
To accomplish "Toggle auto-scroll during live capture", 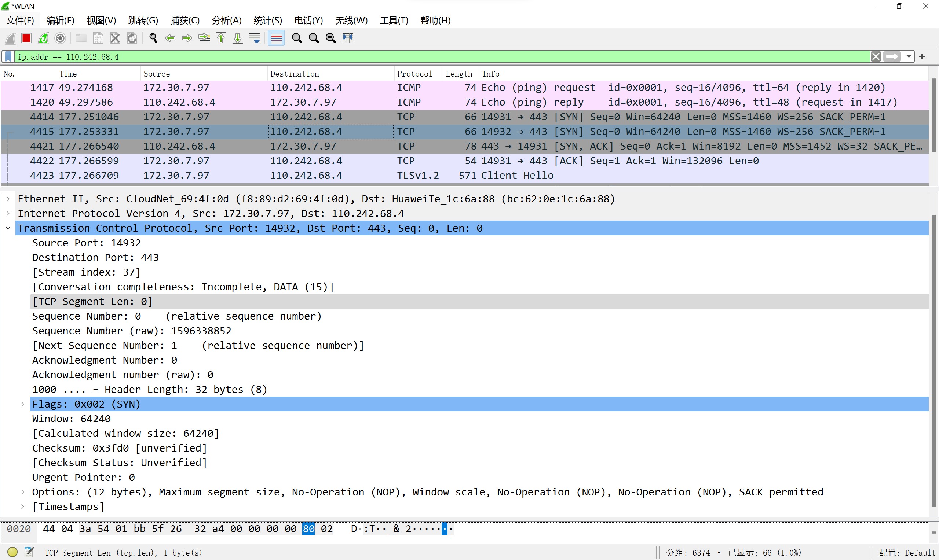I will (255, 38).
